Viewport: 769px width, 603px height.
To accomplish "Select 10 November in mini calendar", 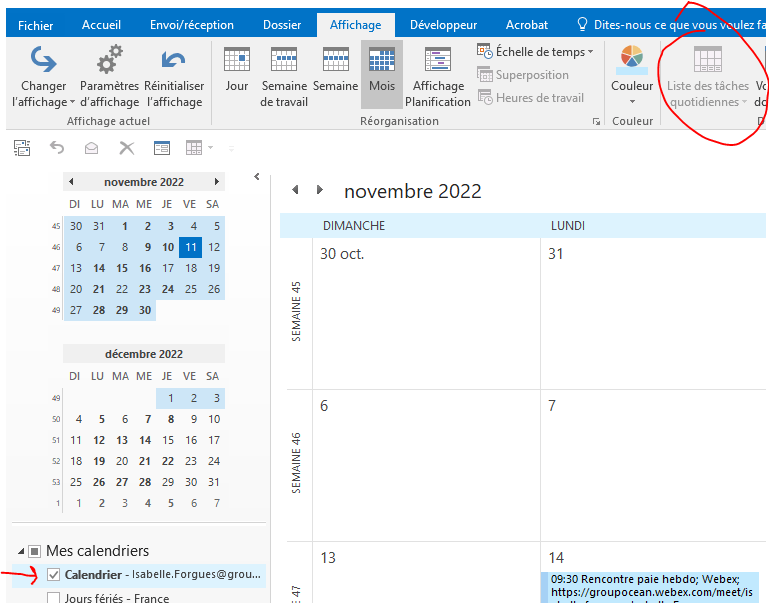I will pos(168,247).
